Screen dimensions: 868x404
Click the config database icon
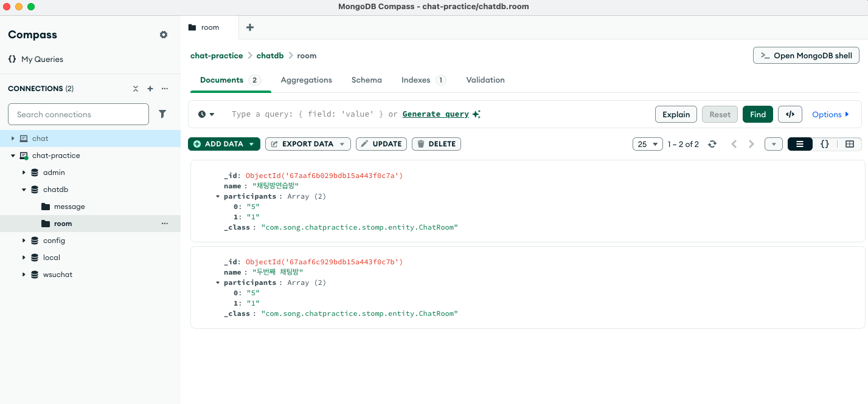[35, 241]
